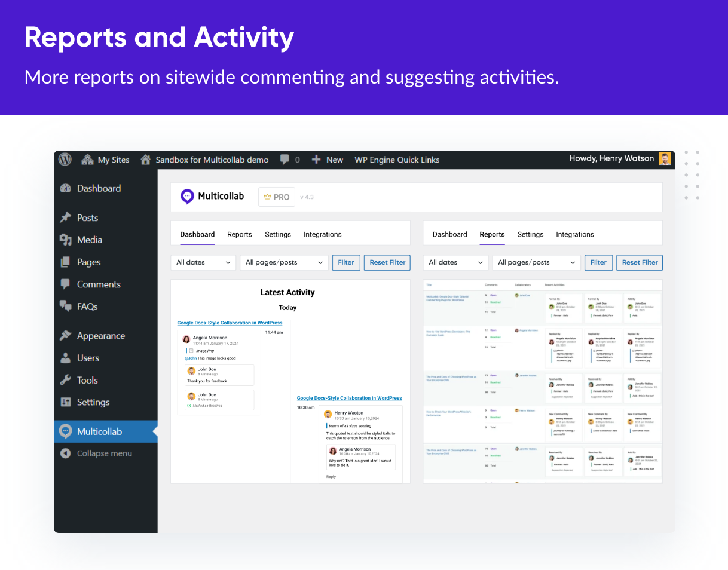Click the Posts pin icon in sidebar
Screen dimensions: 728x570
(66, 218)
